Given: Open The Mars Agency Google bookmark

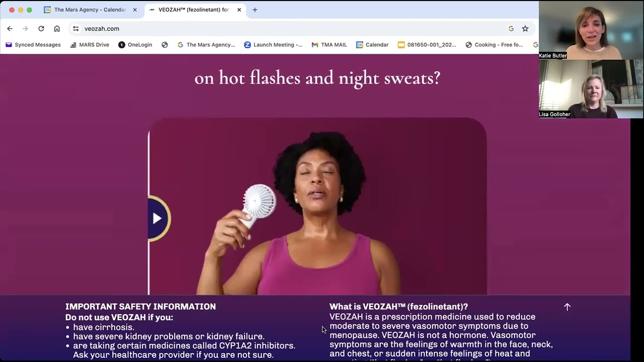Looking at the screenshot, I should (x=206, y=45).
